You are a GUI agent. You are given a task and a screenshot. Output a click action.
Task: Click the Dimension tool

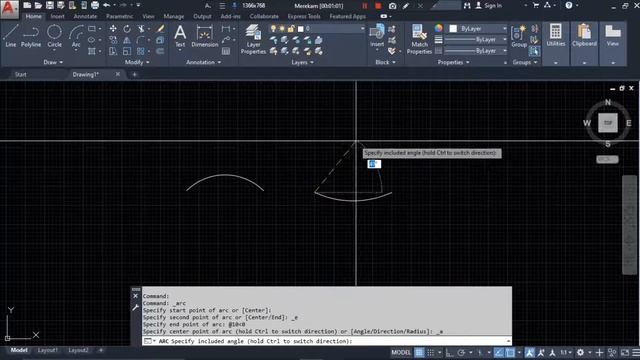tap(204, 36)
